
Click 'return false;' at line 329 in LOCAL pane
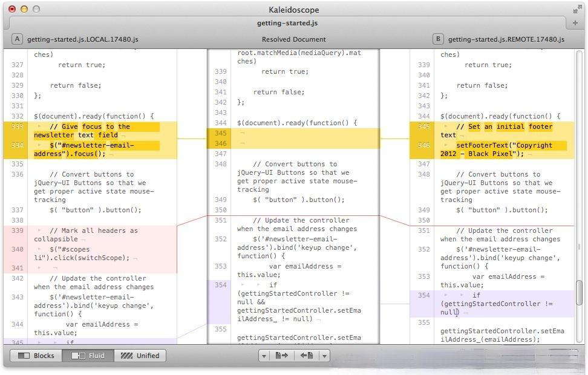click(x=76, y=85)
